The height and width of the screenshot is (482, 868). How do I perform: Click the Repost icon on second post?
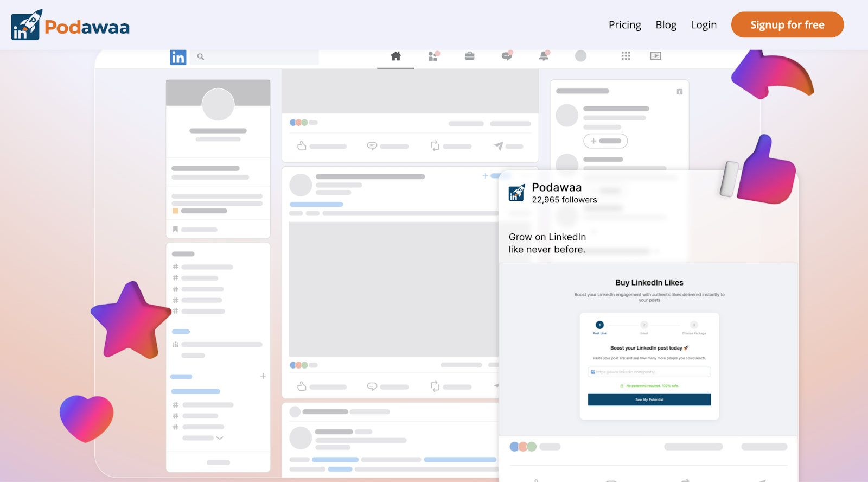point(435,386)
